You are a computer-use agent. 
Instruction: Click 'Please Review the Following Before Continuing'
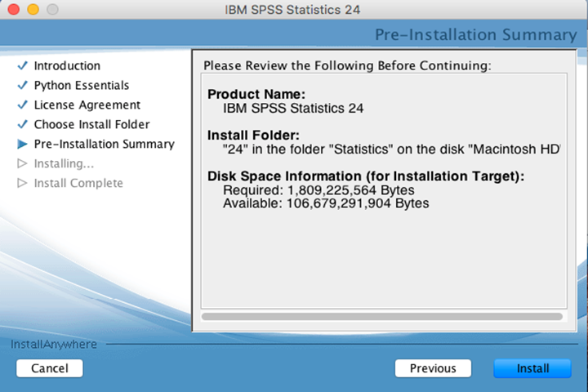click(347, 65)
